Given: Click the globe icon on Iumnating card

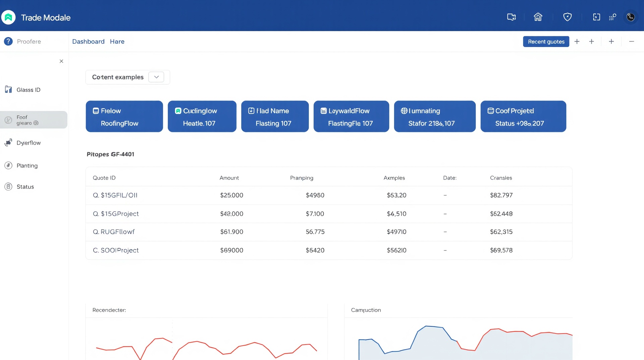Looking at the screenshot, I should pyautogui.click(x=404, y=111).
